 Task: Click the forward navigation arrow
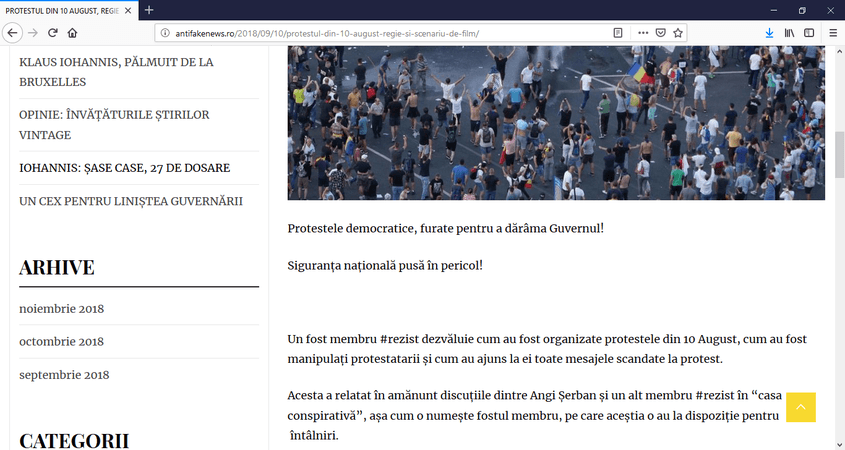click(33, 33)
